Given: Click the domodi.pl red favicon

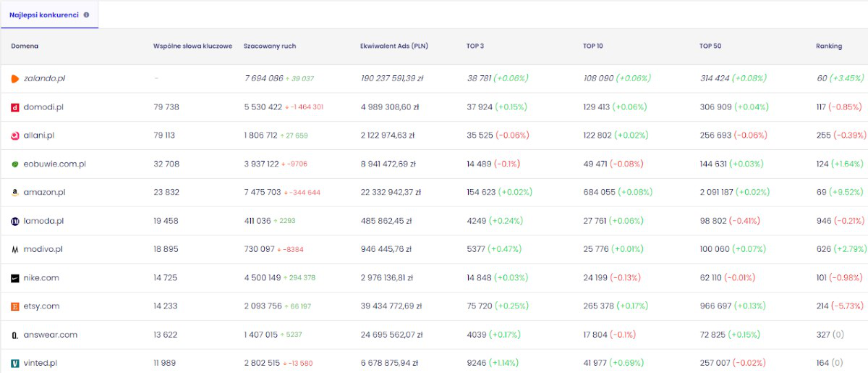Looking at the screenshot, I should click(15, 107).
